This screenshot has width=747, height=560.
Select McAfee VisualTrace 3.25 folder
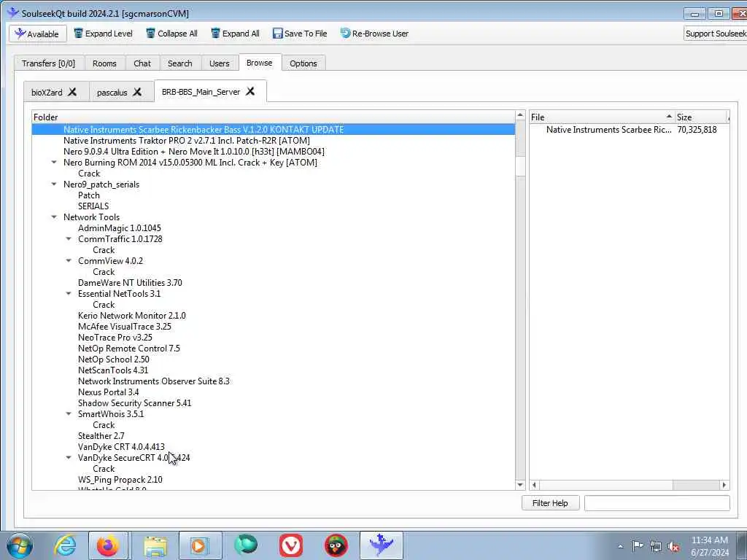coord(125,327)
